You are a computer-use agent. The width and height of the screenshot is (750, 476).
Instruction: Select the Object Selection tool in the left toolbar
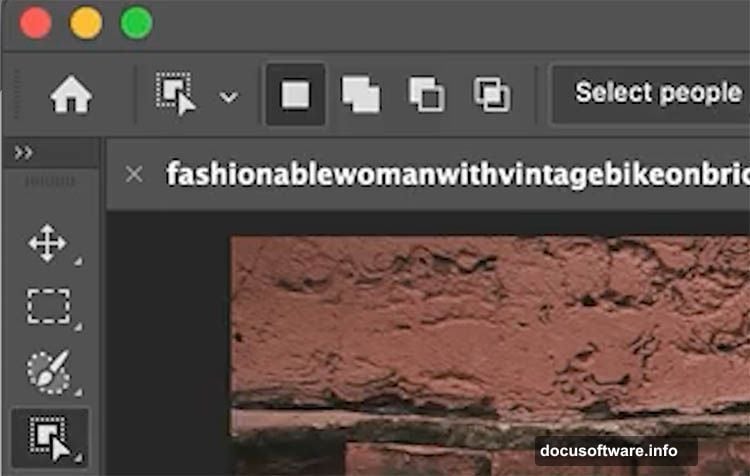click(x=47, y=438)
